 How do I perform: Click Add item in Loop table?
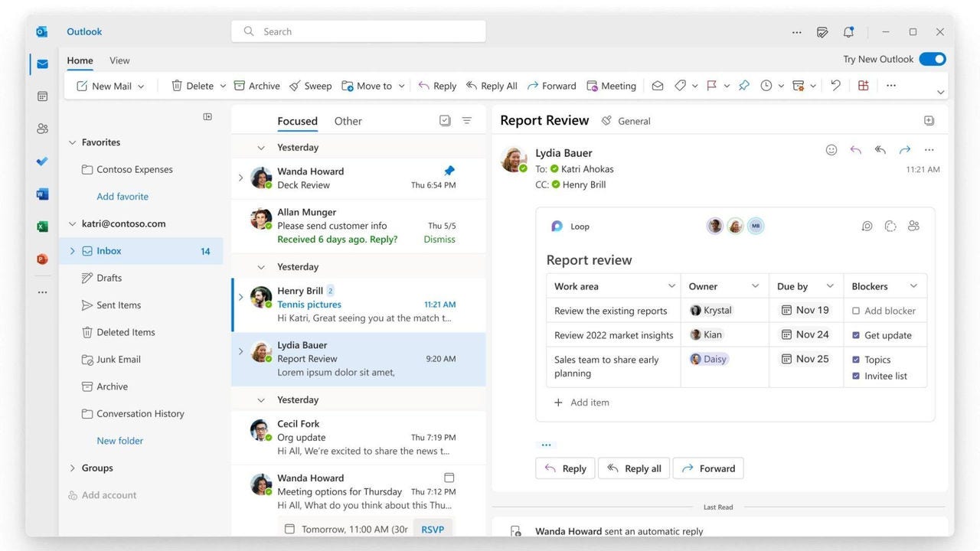coord(581,403)
